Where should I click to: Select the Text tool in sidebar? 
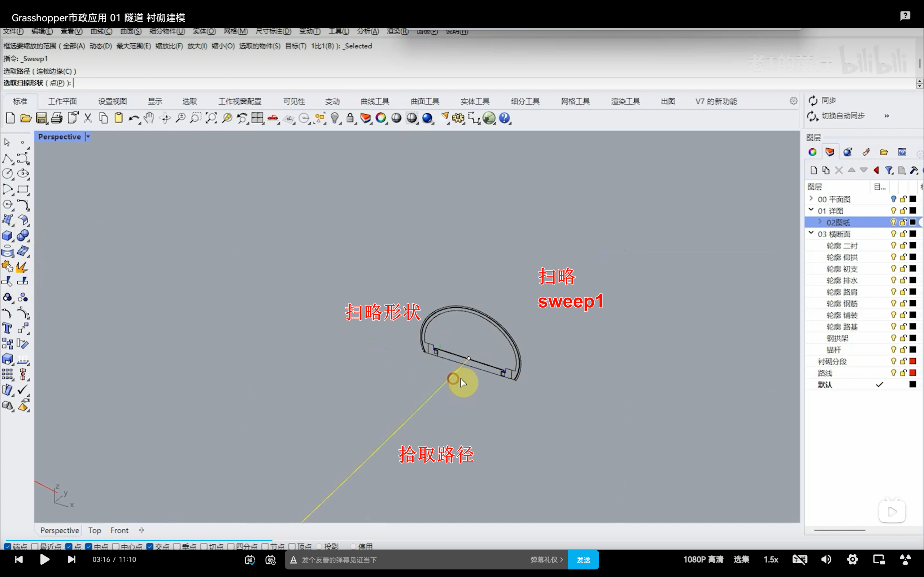coord(7,328)
